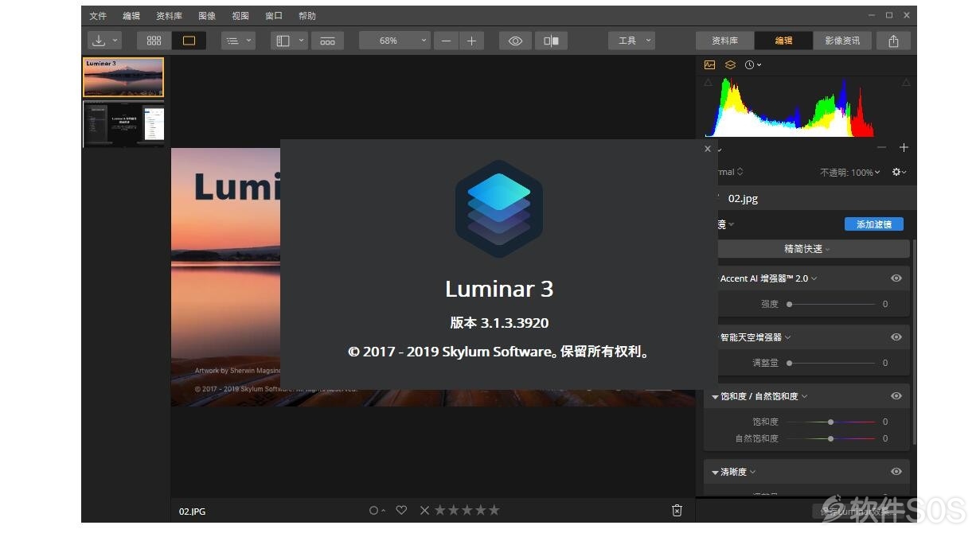Open the 帮助 menu
The image size is (980, 533).
pos(306,16)
